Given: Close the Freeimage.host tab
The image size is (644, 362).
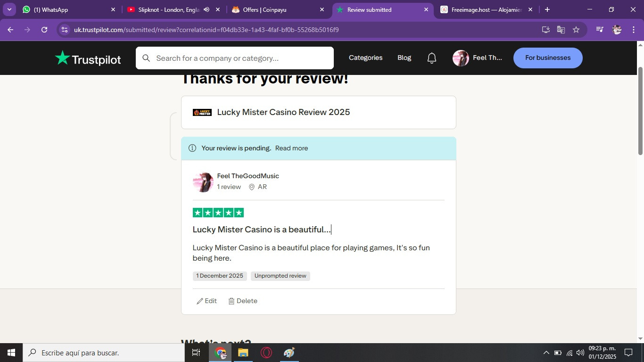Looking at the screenshot, I should [530, 9].
